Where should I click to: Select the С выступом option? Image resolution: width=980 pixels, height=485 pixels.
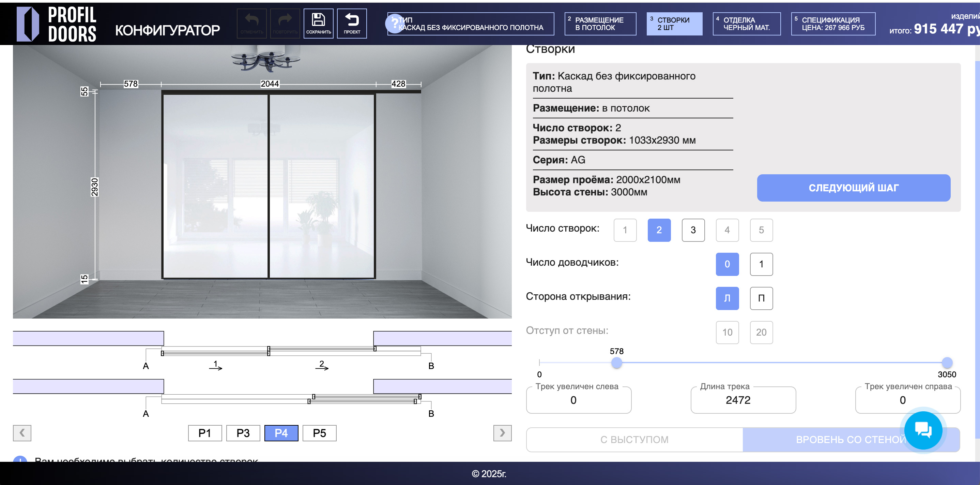pos(634,440)
